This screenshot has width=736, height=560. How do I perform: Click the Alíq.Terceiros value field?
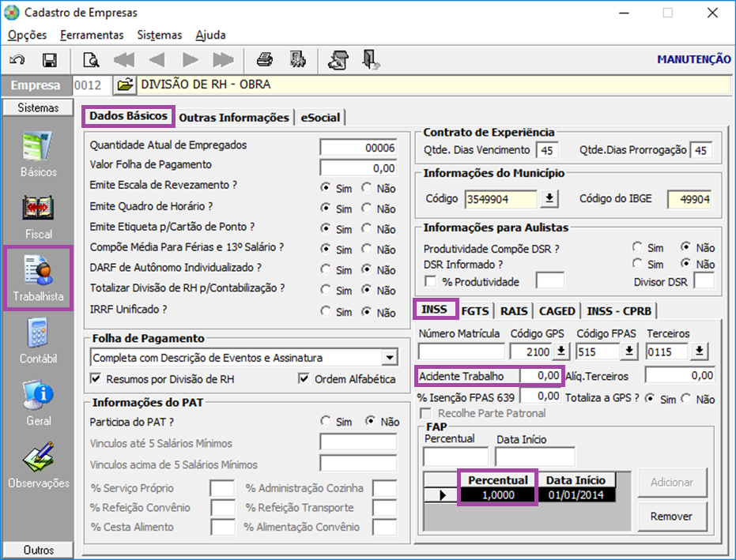pos(680,375)
